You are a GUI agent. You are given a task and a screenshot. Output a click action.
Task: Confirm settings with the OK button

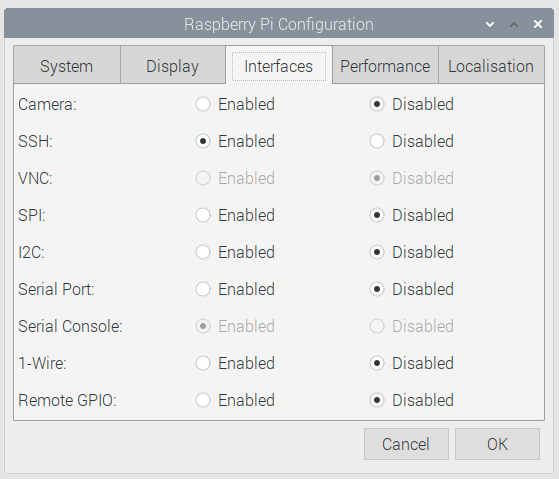coord(497,444)
